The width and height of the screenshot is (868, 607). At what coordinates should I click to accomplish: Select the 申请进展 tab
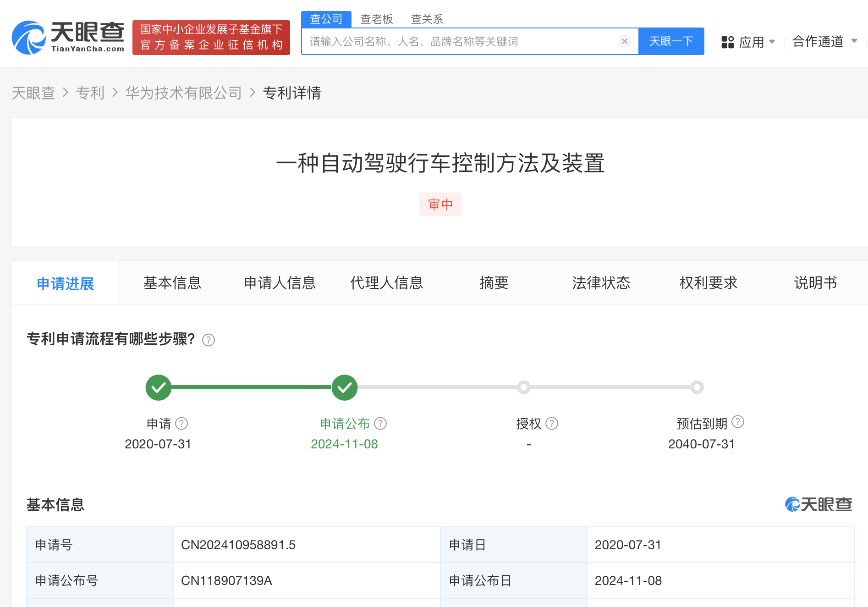[66, 283]
